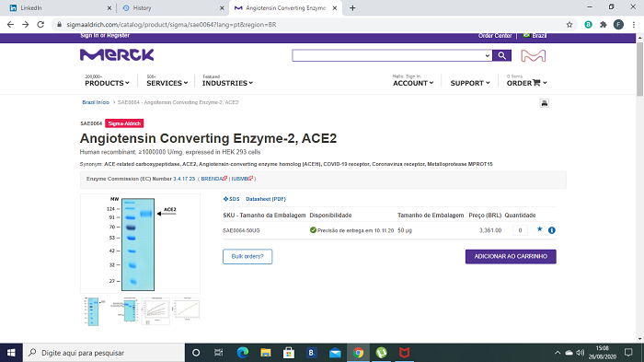
Task: Click the Brazil region link
Action: pyautogui.click(x=535, y=36)
